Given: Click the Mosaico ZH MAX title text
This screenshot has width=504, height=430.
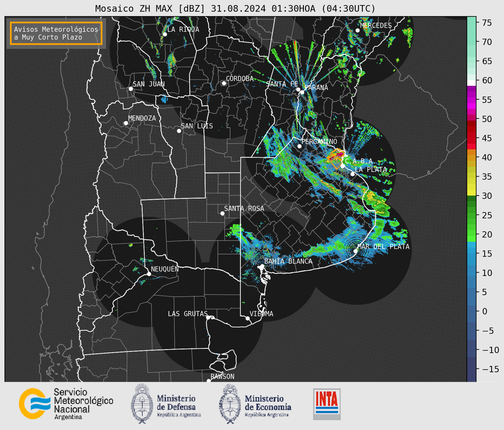Looking at the screenshot, I should pyautogui.click(x=235, y=9).
